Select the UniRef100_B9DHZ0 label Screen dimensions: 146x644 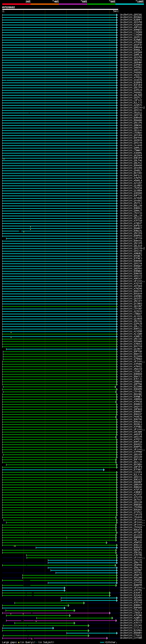point(131,548)
